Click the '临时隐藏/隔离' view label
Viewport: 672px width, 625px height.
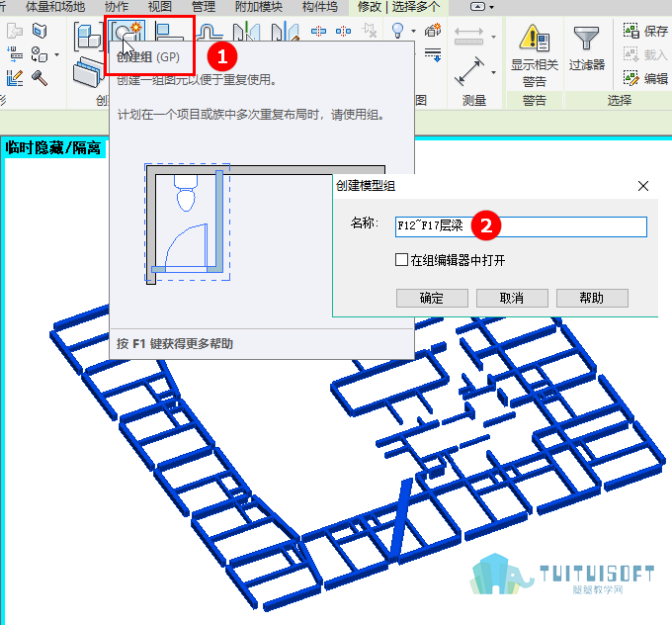pos(52,148)
